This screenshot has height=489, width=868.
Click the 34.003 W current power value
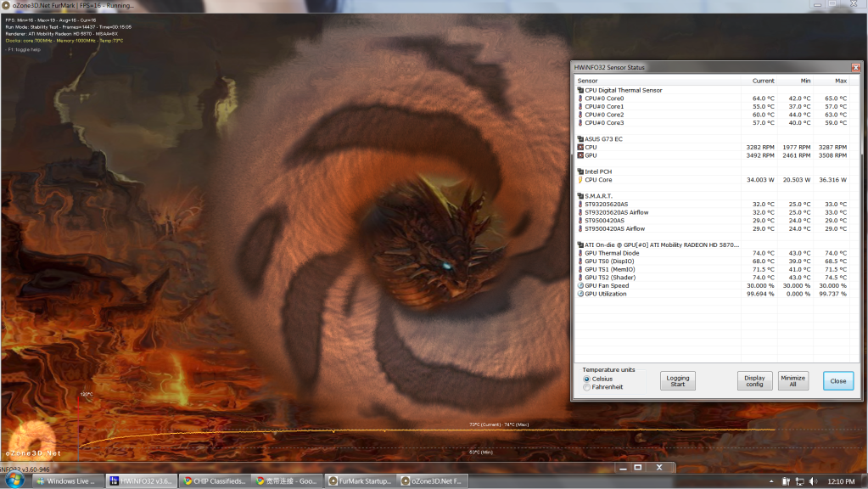coord(760,180)
